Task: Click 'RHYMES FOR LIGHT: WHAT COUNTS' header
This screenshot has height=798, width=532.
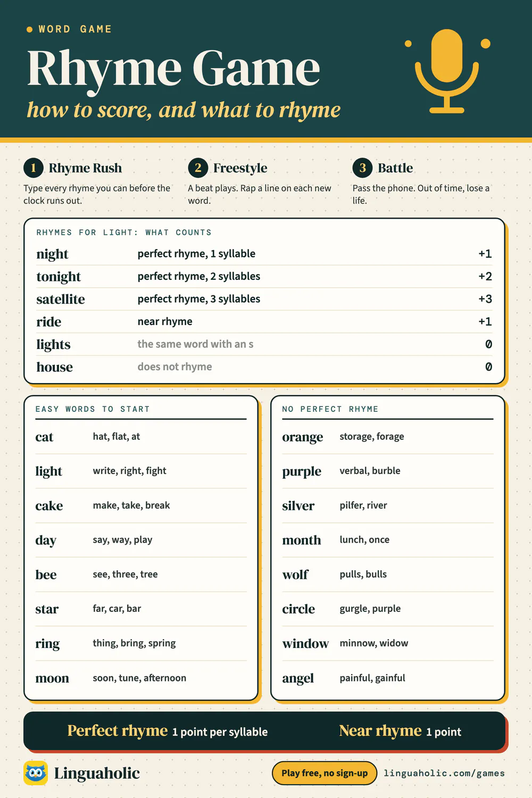Action: pos(124,232)
